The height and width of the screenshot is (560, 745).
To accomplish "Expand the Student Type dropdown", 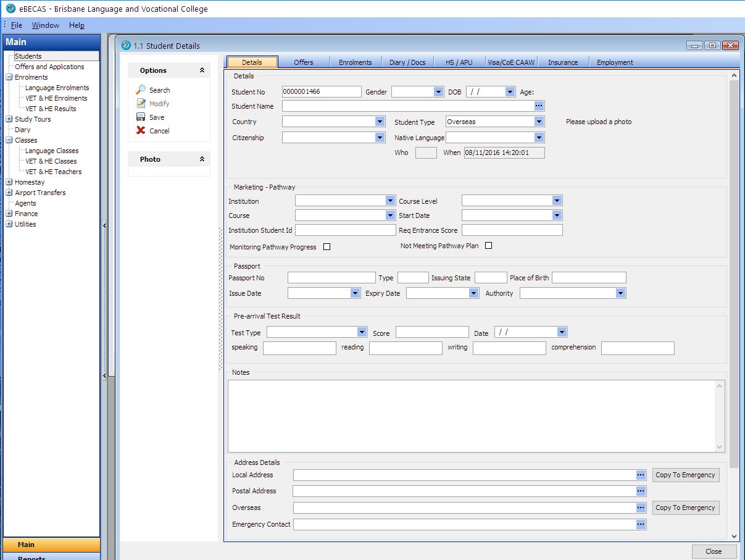I will [539, 122].
